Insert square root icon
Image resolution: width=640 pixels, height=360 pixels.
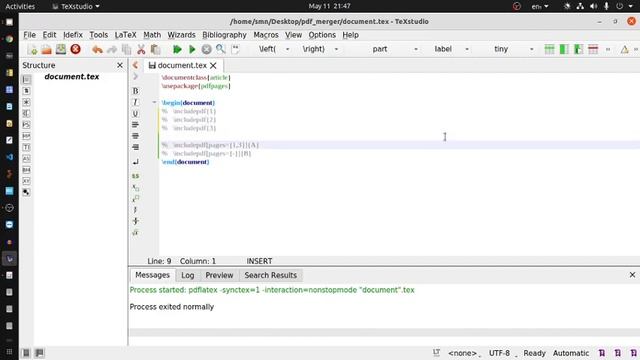click(136, 232)
